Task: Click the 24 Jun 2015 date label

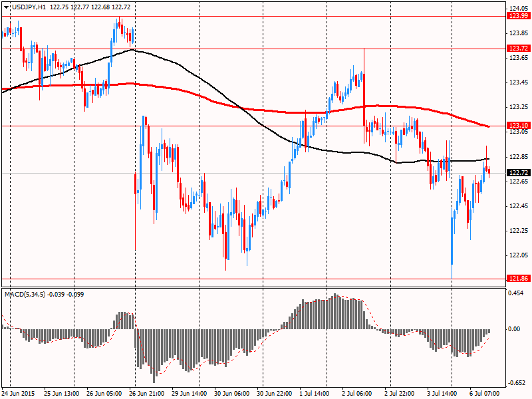Action: pos(19,394)
